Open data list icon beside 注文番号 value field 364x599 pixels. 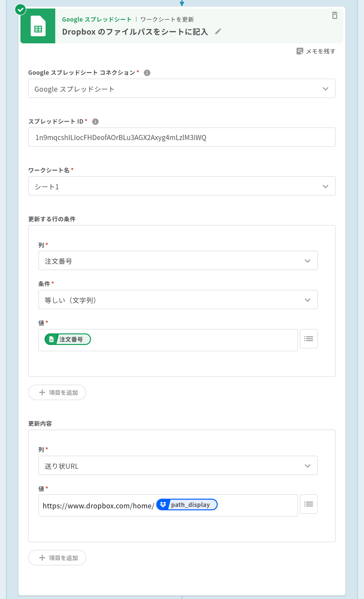(x=309, y=339)
